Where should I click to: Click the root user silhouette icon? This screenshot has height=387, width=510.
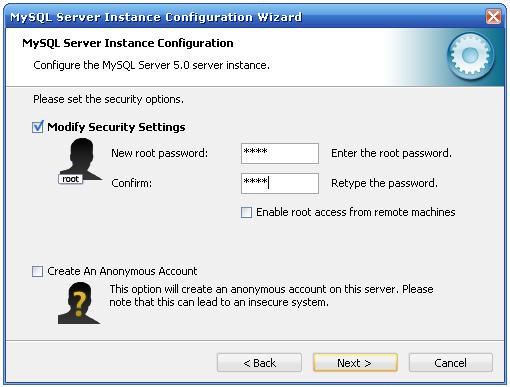80,160
